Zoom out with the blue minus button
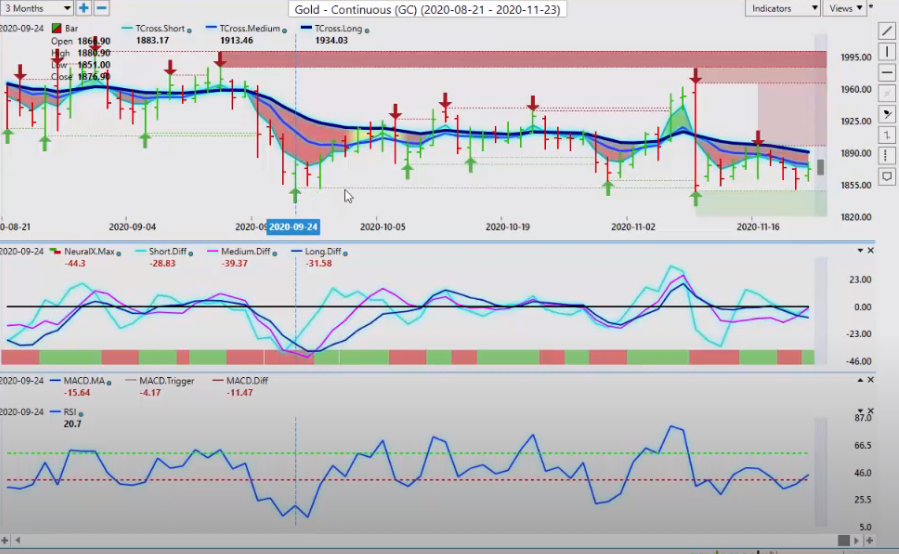The height and width of the screenshot is (554, 899). tap(101, 8)
